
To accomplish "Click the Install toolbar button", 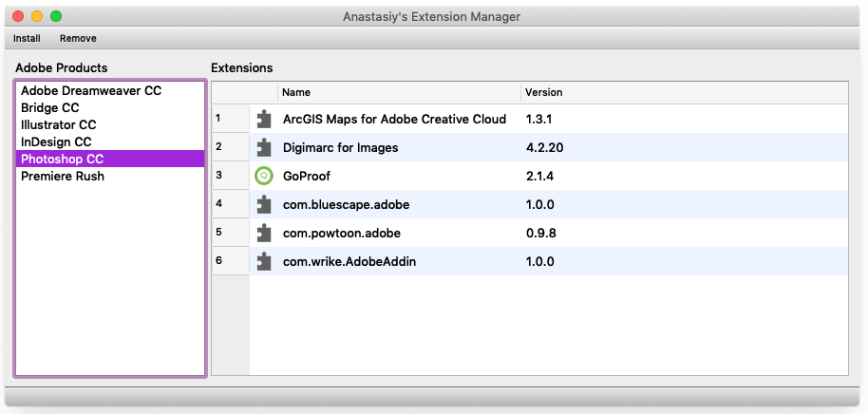I will point(27,39).
